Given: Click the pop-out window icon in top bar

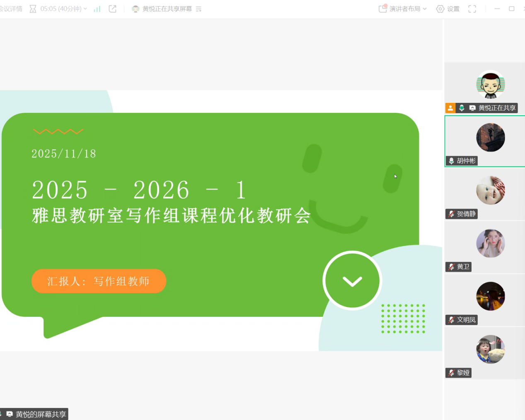Looking at the screenshot, I should pos(112,9).
